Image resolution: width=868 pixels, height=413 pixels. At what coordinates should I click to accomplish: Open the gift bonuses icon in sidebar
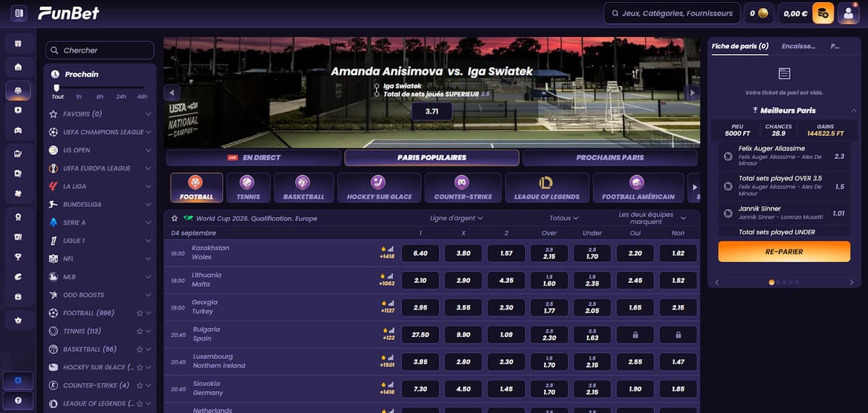point(18,43)
